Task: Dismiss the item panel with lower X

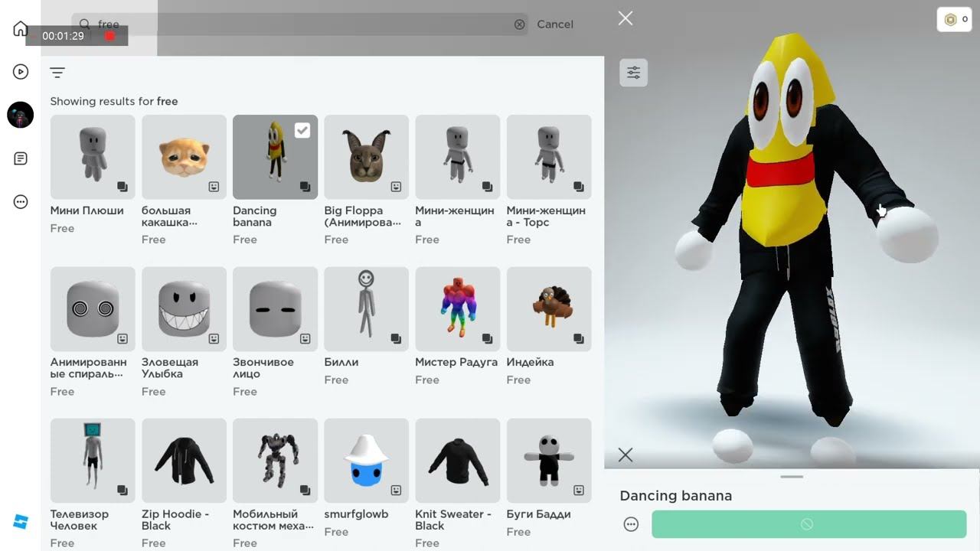Action: (626, 455)
